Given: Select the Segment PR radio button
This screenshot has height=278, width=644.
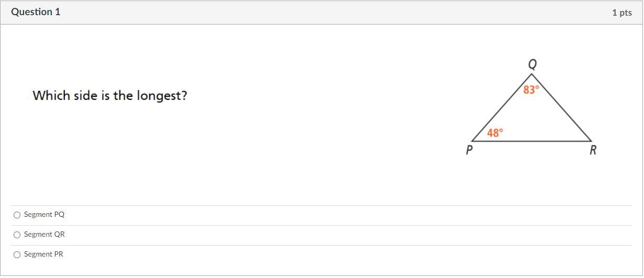Looking at the screenshot, I should click(17, 254).
